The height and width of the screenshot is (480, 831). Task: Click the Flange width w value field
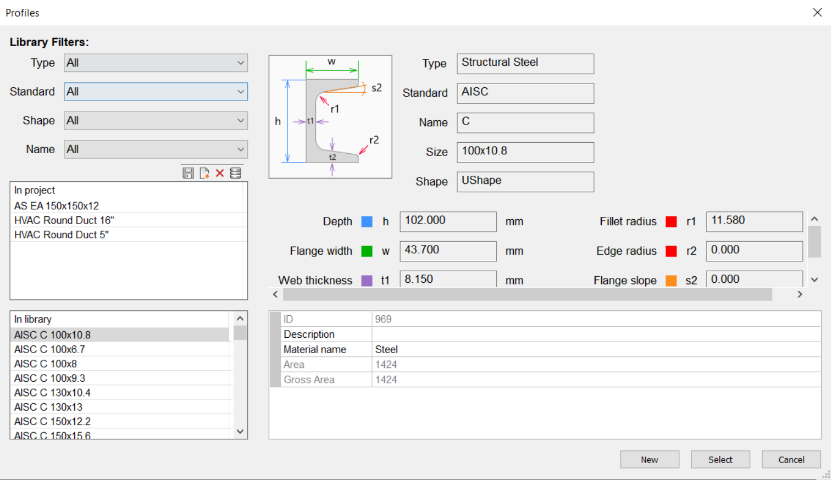pyautogui.click(x=448, y=251)
